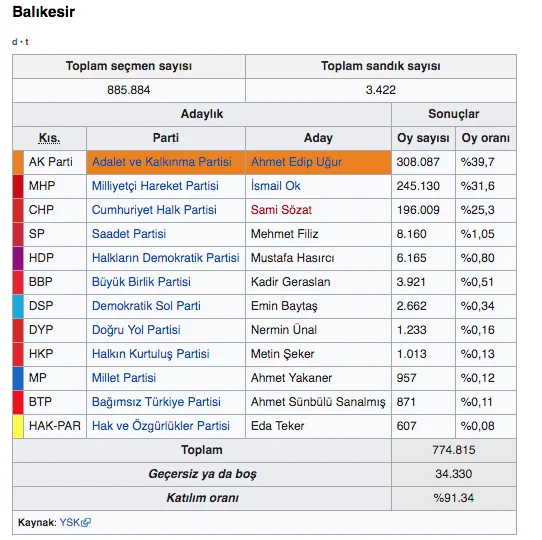Screen dimensions: 542x540
Task: Open the YSK source link
Action: click(x=70, y=522)
